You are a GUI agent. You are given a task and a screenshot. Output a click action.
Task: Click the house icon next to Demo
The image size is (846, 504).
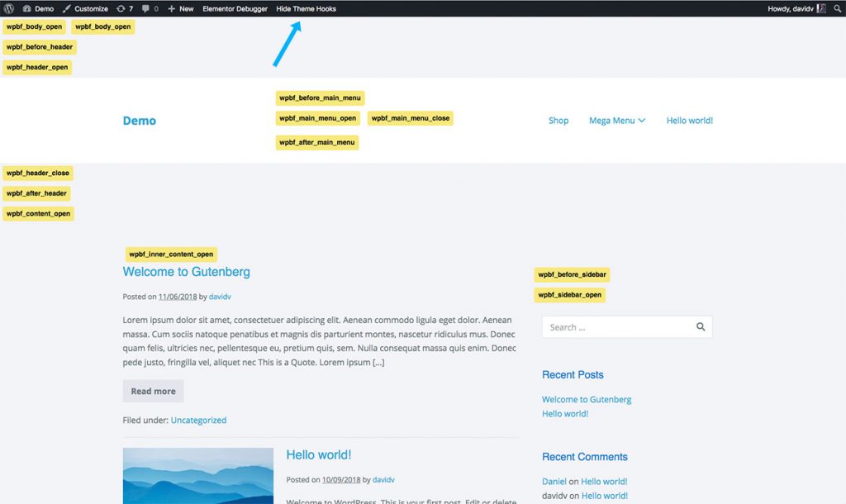(x=26, y=8)
